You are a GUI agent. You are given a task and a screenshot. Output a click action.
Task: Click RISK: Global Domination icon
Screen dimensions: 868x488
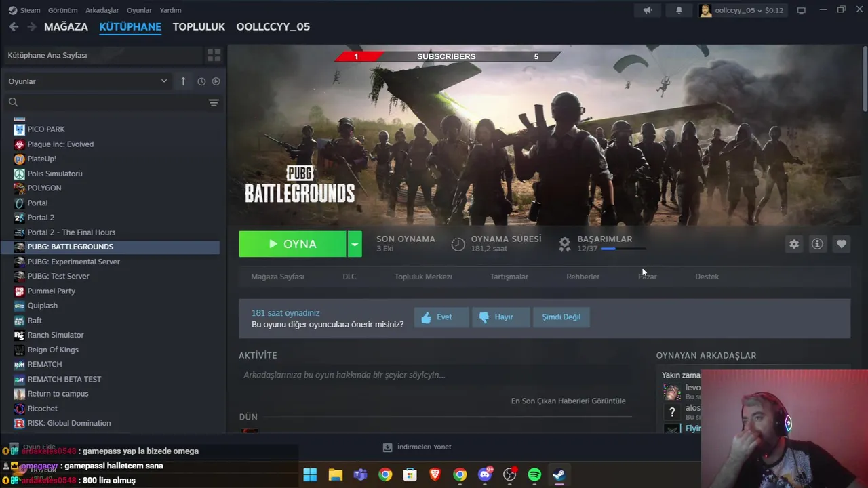19,423
